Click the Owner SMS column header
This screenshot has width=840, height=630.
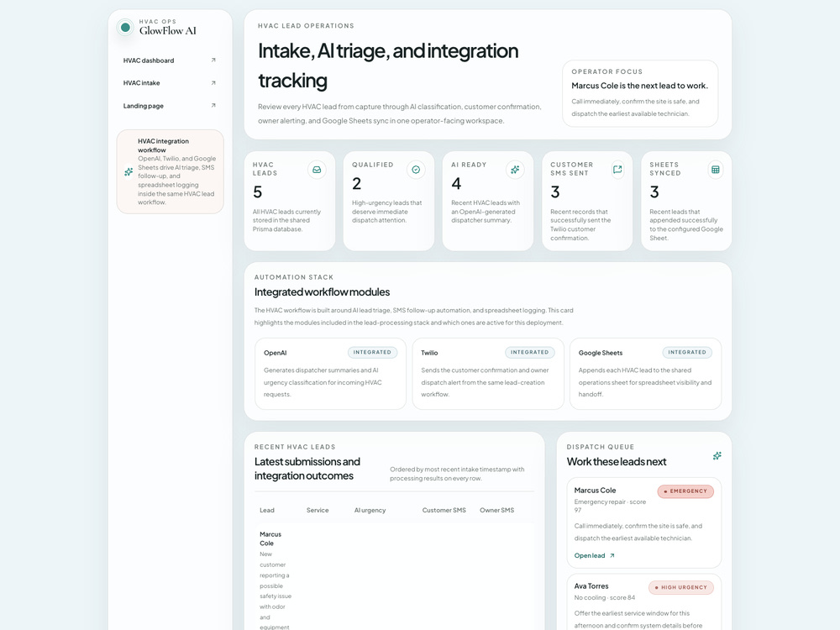496,511
